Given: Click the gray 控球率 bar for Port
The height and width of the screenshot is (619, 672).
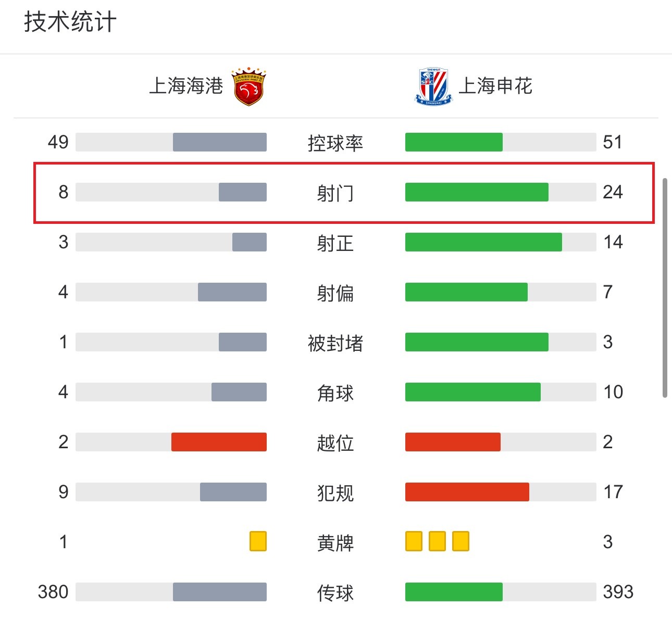Looking at the screenshot, I should pyautogui.click(x=220, y=142).
